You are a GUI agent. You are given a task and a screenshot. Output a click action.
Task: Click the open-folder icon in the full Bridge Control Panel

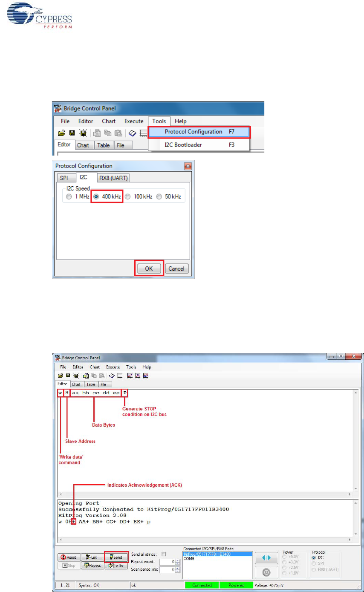pos(60,376)
